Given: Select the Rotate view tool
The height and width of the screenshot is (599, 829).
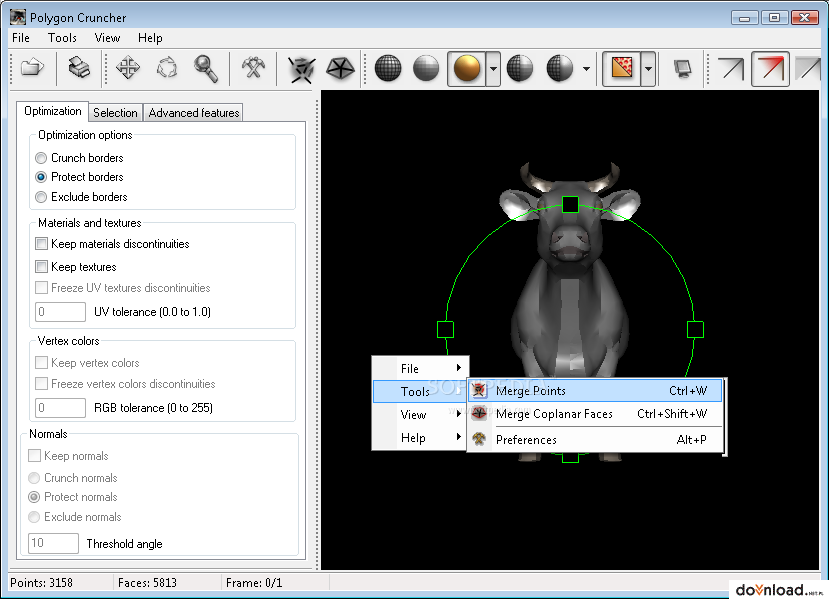Looking at the screenshot, I should coord(167,68).
